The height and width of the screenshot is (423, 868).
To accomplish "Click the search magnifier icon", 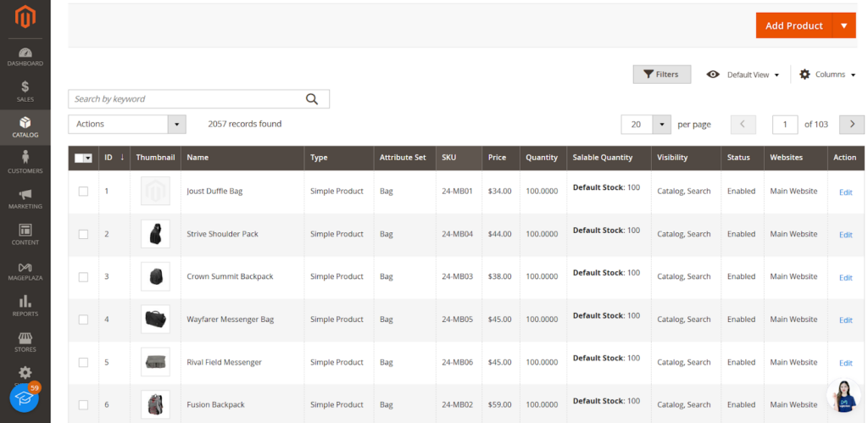I will coord(312,99).
